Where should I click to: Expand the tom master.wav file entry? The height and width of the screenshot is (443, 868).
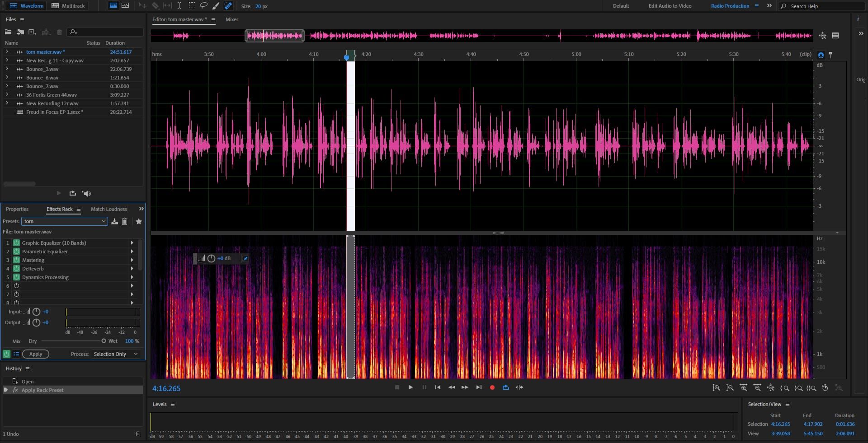click(x=7, y=52)
